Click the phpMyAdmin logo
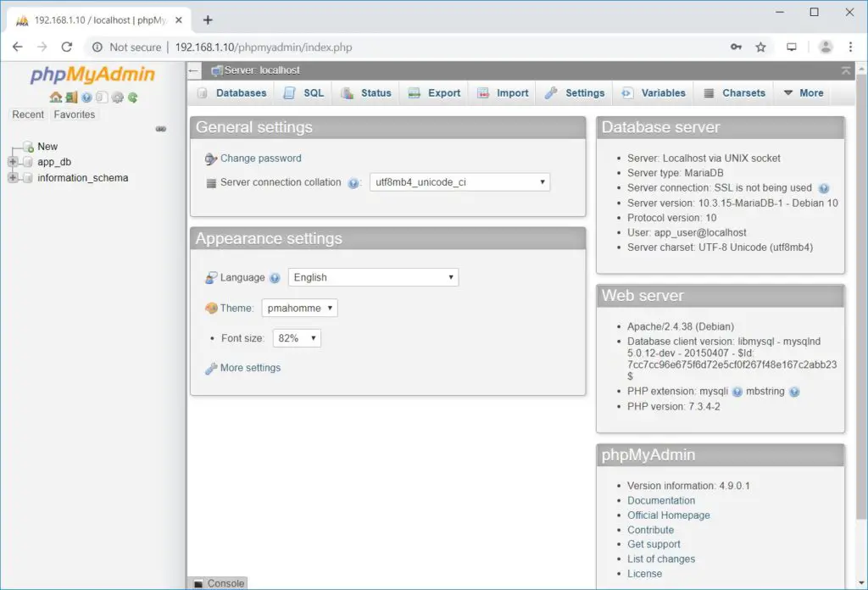The width and height of the screenshot is (868, 590). coord(92,74)
